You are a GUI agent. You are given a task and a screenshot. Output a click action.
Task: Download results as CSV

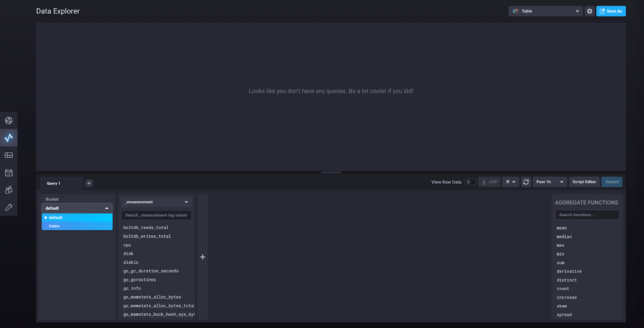tap(489, 182)
